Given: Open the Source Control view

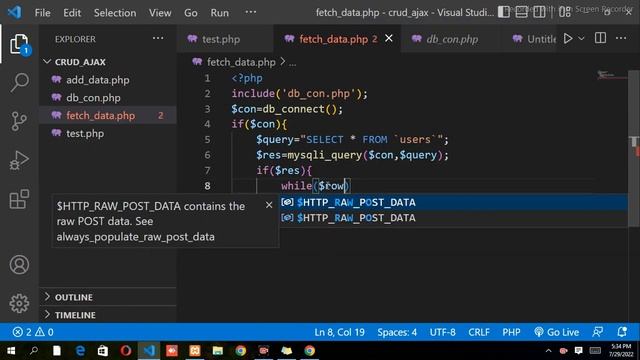Looking at the screenshot, I should coord(19,121).
